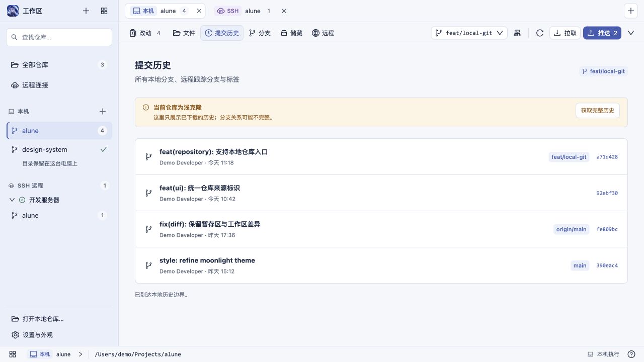This screenshot has width=644, height=362.
Task: Click the plus icon beside 工作区
Action: point(86,11)
